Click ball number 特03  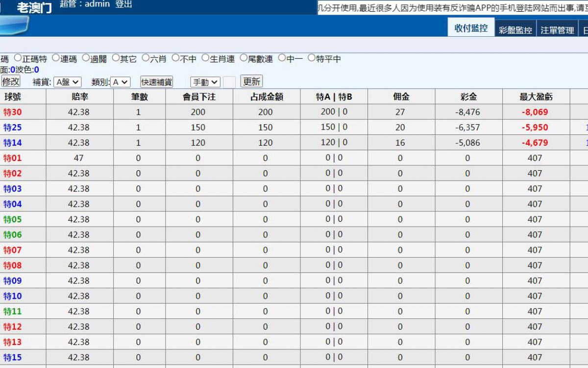tap(13, 188)
